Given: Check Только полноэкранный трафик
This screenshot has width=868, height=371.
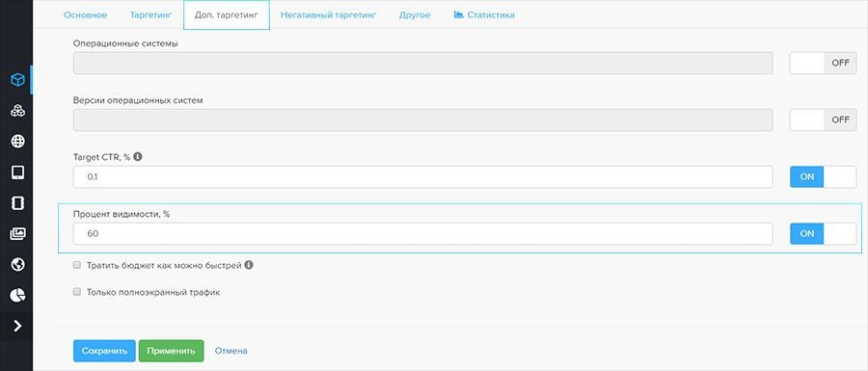Looking at the screenshot, I should [77, 292].
